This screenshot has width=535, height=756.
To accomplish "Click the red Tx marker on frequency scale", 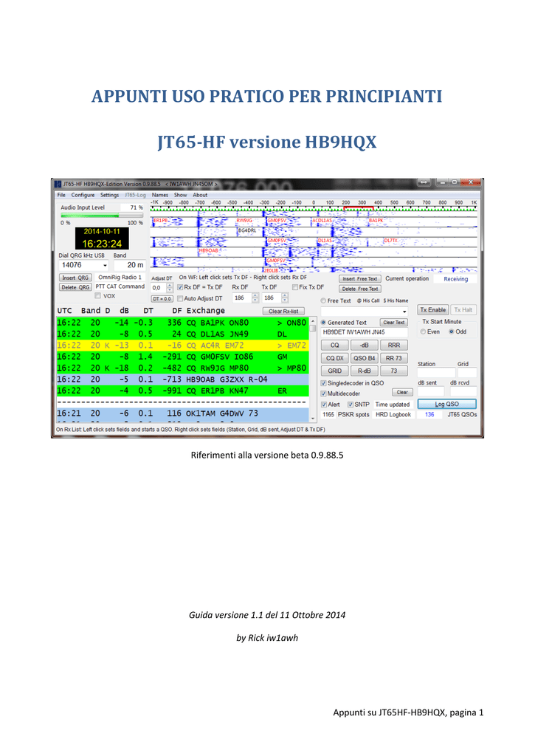I will (358, 208).
